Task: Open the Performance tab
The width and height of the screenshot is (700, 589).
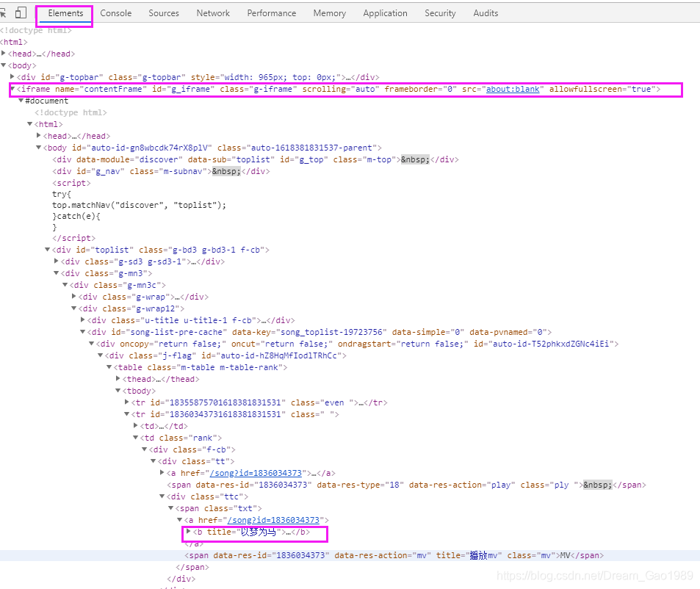Action: click(x=272, y=13)
